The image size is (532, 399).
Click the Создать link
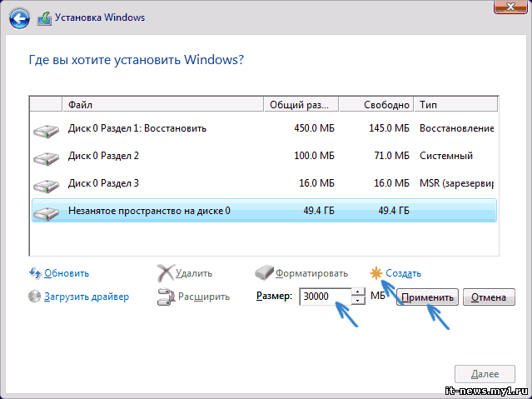click(404, 273)
